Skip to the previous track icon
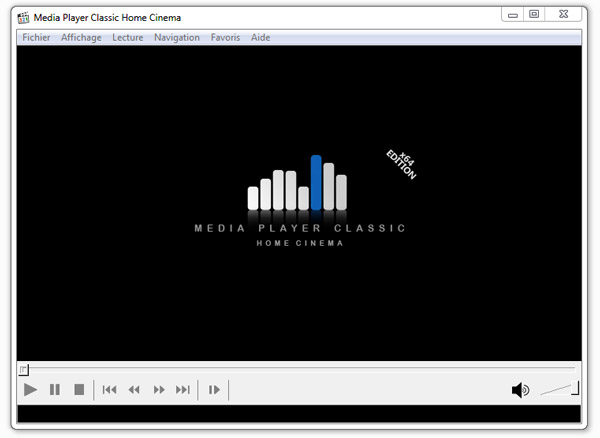The height and width of the screenshot is (438, 600). coord(109,390)
